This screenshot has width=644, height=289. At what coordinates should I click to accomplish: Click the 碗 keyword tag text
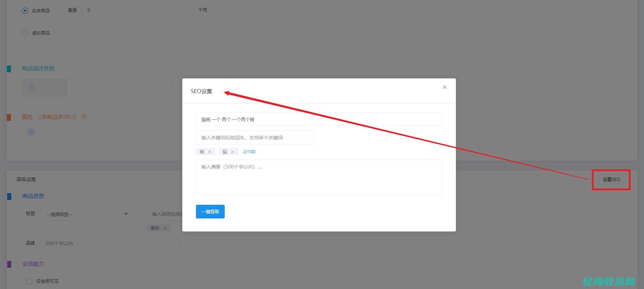coord(202,152)
